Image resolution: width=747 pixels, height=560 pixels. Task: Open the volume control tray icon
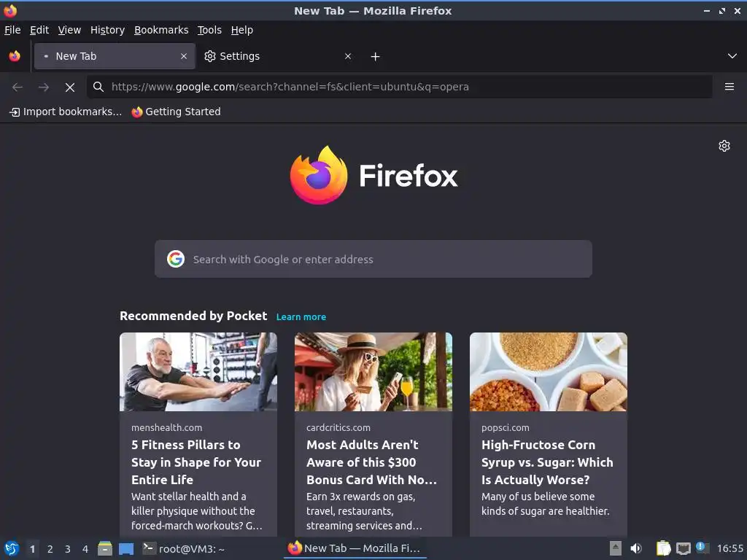tap(636, 549)
